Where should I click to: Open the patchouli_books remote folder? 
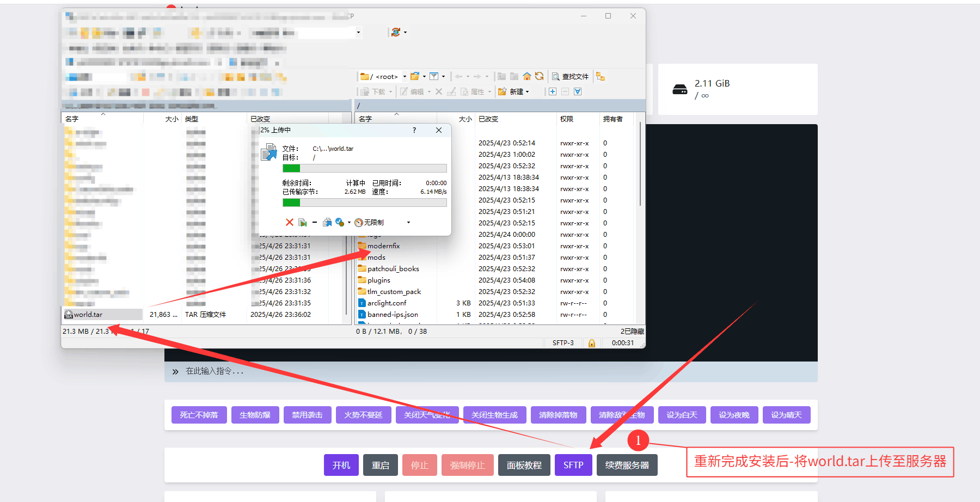coord(393,269)
